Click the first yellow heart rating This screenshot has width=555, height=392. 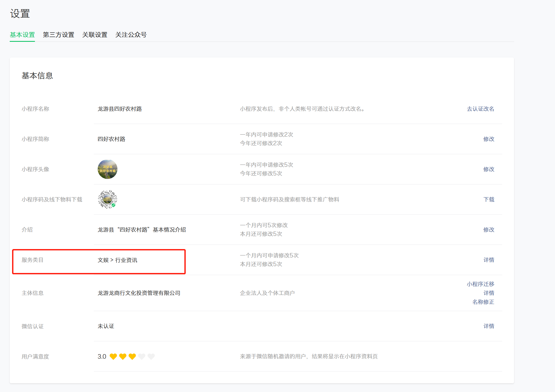click(113, 357)
